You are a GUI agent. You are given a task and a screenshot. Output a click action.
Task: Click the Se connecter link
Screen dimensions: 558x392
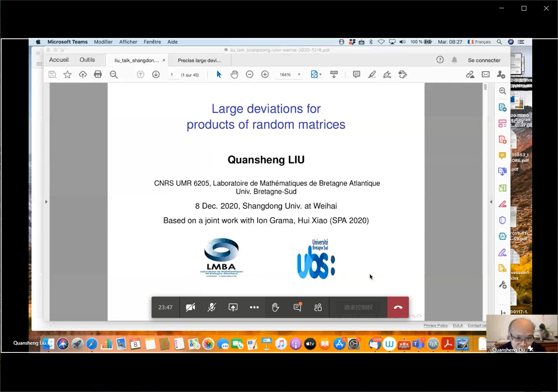(484, 60)
